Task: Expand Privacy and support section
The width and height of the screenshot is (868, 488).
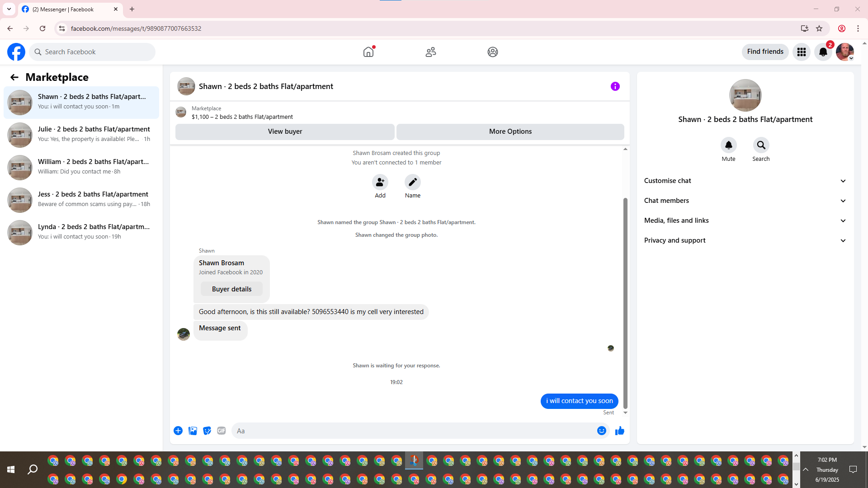Action: [x=745, y=240]
